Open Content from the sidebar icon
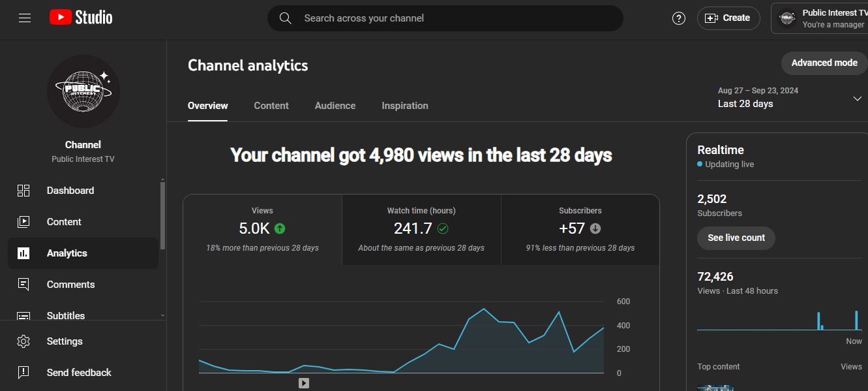868x391 pixels. [x=23, y=222]
